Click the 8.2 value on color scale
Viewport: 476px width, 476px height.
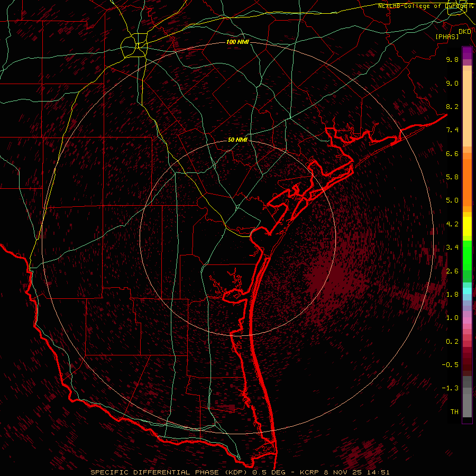point(452,106)
